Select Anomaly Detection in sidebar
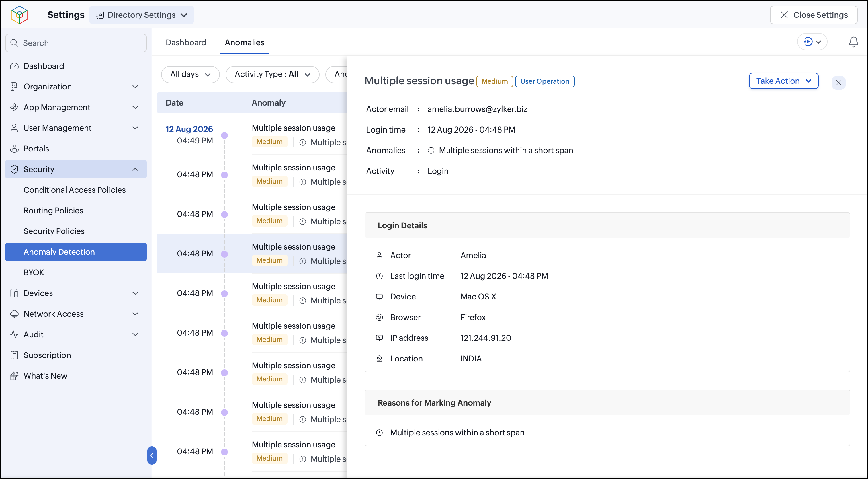This screenshot has width=868, height=479. [76, 252]
